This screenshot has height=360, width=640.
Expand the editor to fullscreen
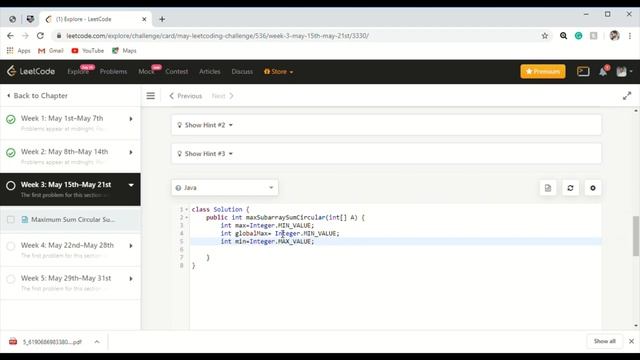point(627,96)
